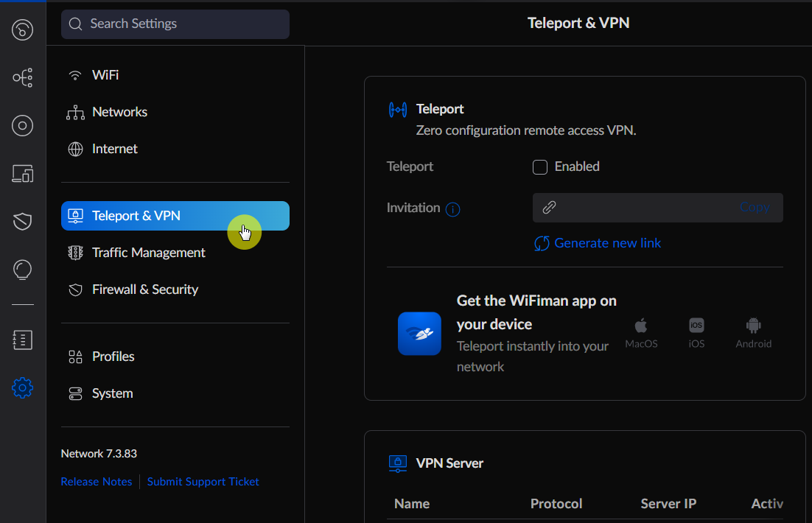Select the Android download option
The width and height of the screenshot is (812, 523).
pyautogui.click(x=754, y=334)
